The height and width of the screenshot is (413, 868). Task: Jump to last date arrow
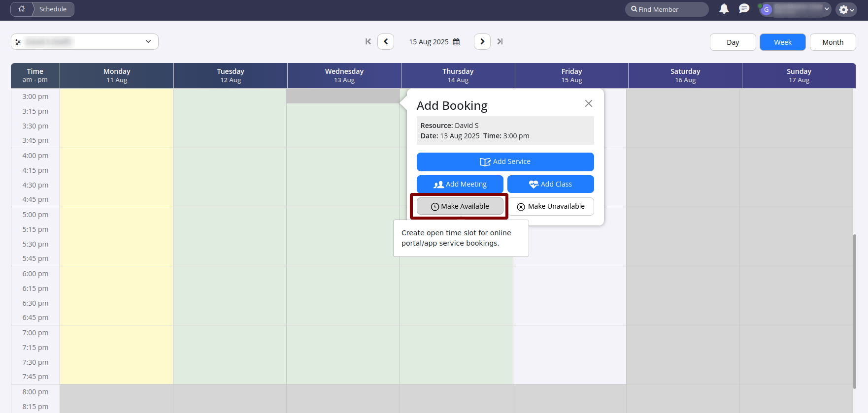500,42
